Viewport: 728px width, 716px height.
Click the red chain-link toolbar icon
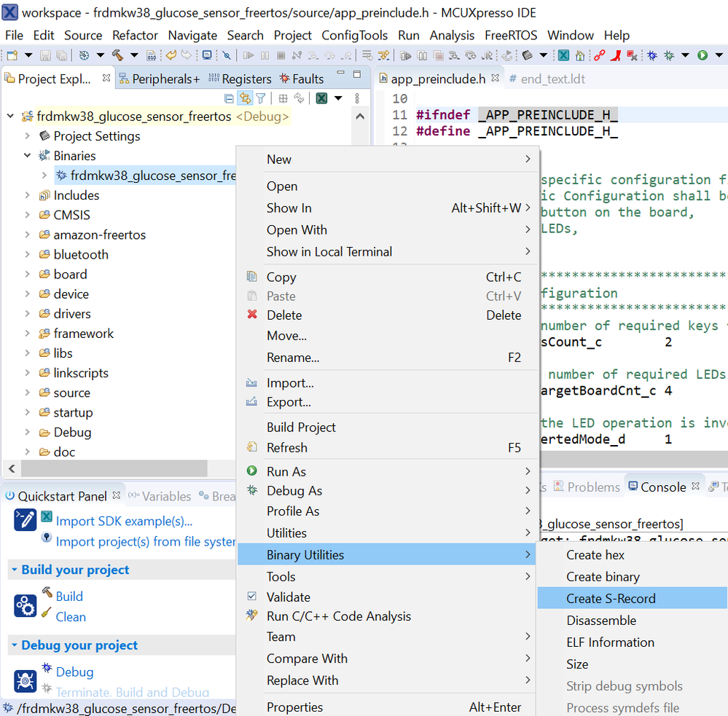600,55
